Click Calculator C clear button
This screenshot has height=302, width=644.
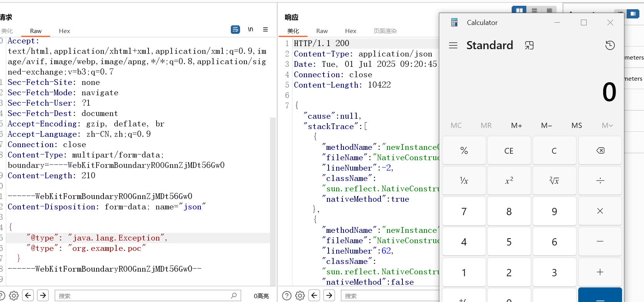point(554,150)
